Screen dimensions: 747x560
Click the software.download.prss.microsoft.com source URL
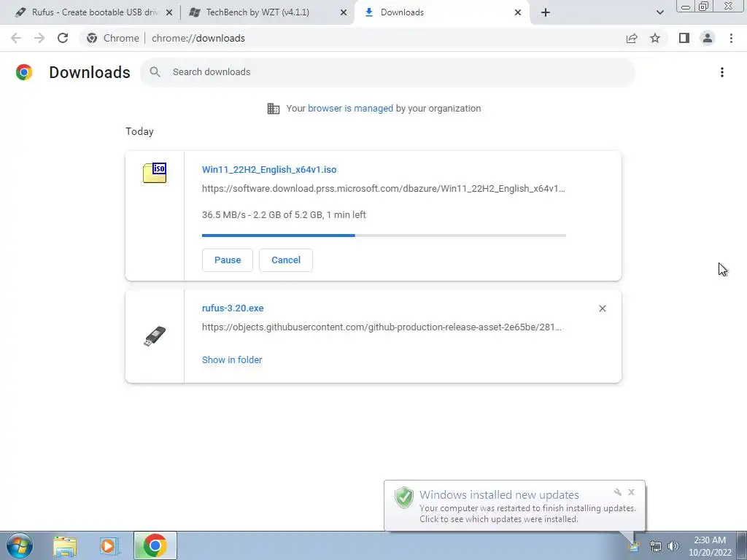click(384, 189)
